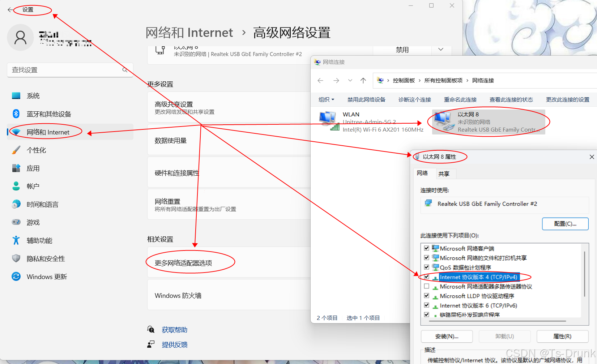Expand the Ethernet 8 adapter chevron
This screenshot has height=364, width=597.
441,50
